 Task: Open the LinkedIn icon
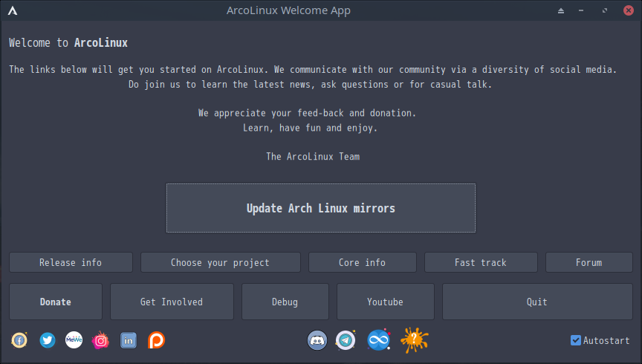[x=128, y=340]
